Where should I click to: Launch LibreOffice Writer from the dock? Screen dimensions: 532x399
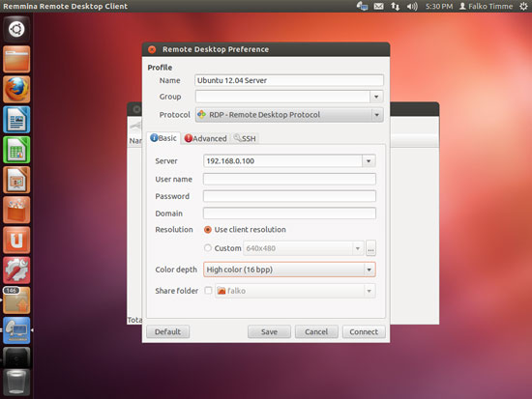pos(16,120)
